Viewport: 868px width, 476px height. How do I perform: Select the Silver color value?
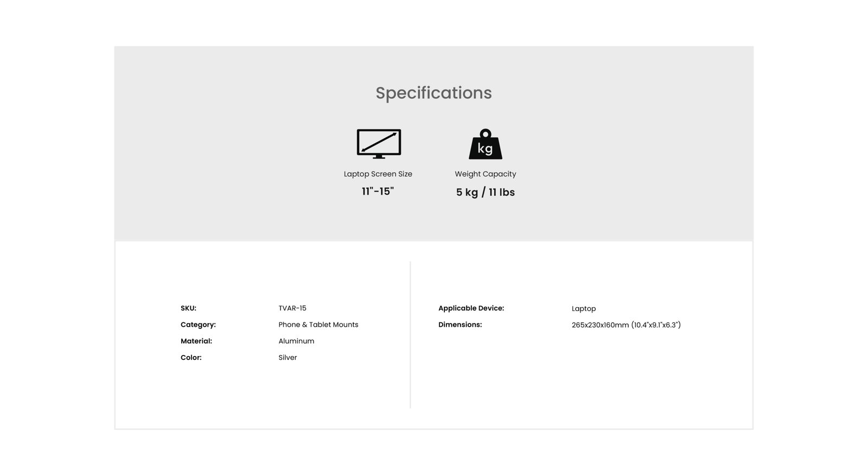pos(288,358)
